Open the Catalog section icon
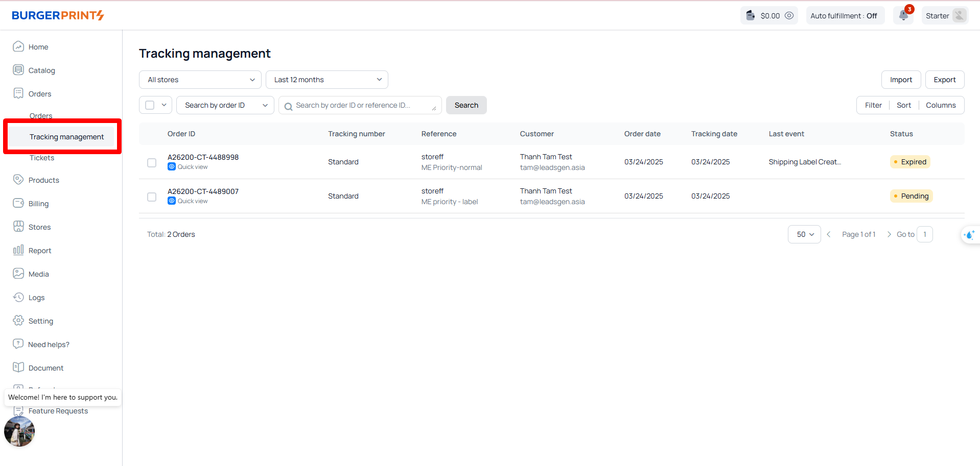 click(x=18, y=70)
